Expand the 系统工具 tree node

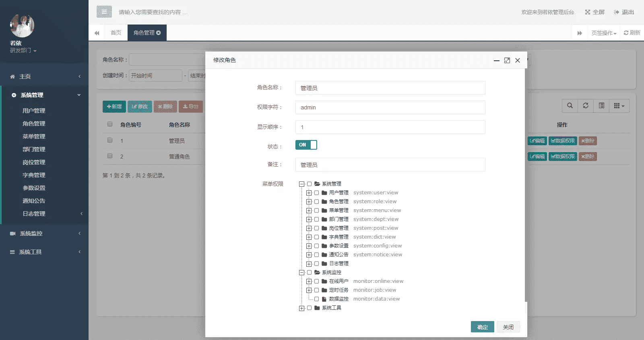[301, 308]
